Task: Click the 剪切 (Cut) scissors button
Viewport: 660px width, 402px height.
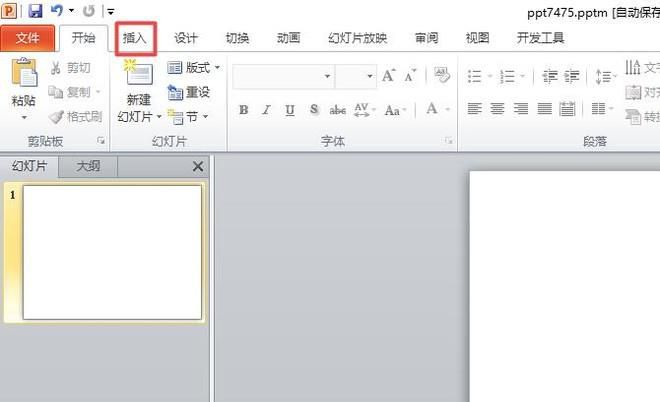Action: click(x=70, y=68)
